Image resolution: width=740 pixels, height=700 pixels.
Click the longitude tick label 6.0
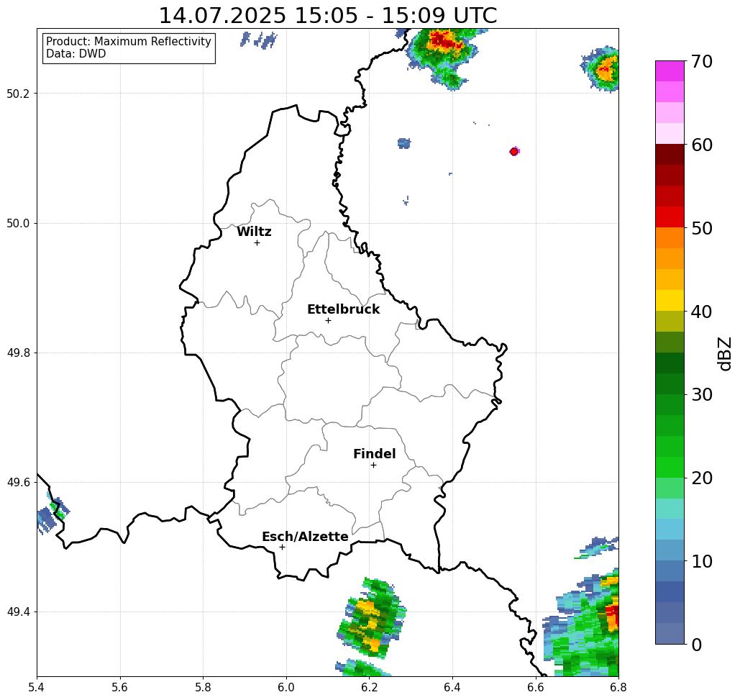(286, 688)
